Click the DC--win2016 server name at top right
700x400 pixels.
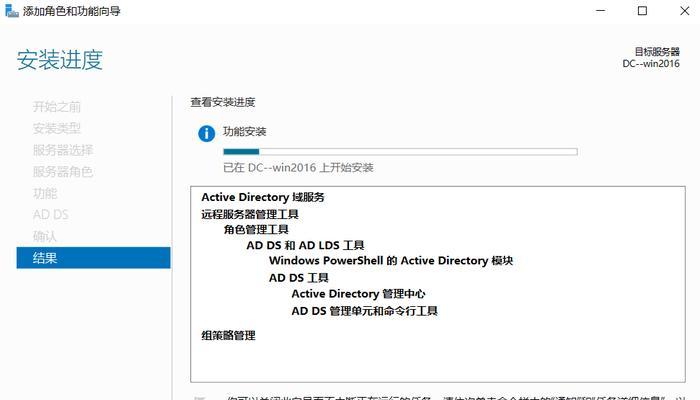click(x=651, y=64)
